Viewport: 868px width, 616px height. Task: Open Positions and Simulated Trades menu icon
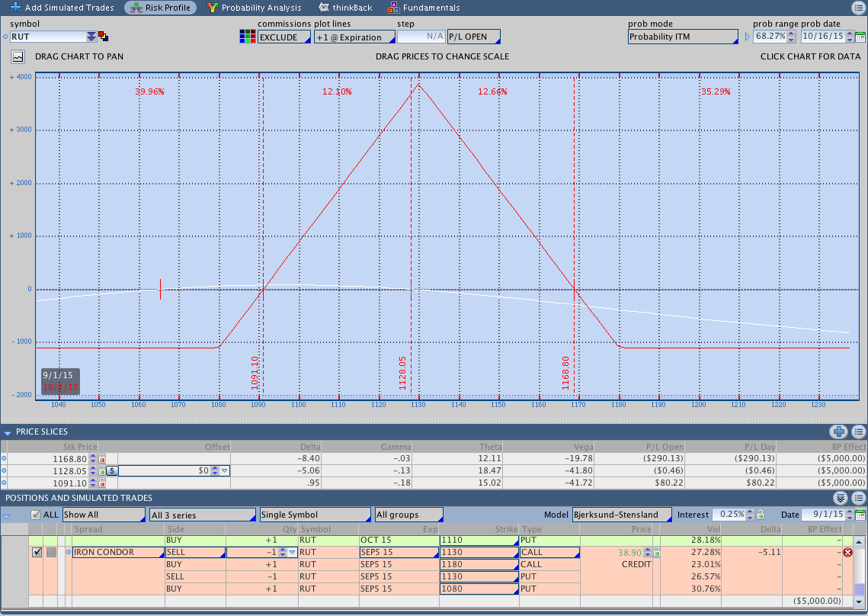(x=859, y=498)
